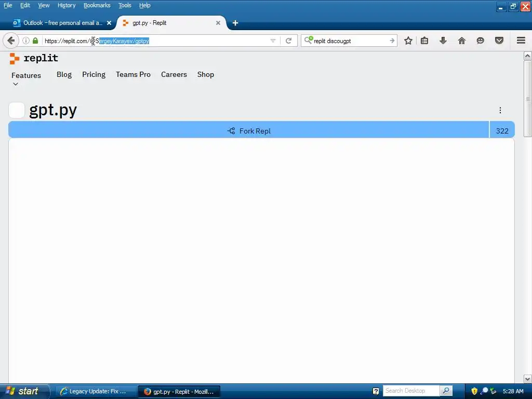Open the downloads arrow icon
Viewport: 532px width, 399px height.
coord(443,41)
